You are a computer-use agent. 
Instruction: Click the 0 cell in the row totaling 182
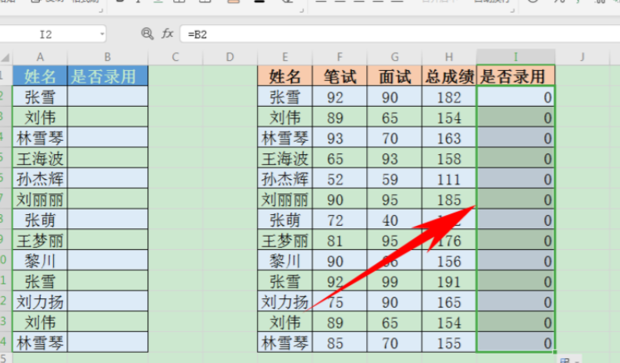click(x=516, y=97)
